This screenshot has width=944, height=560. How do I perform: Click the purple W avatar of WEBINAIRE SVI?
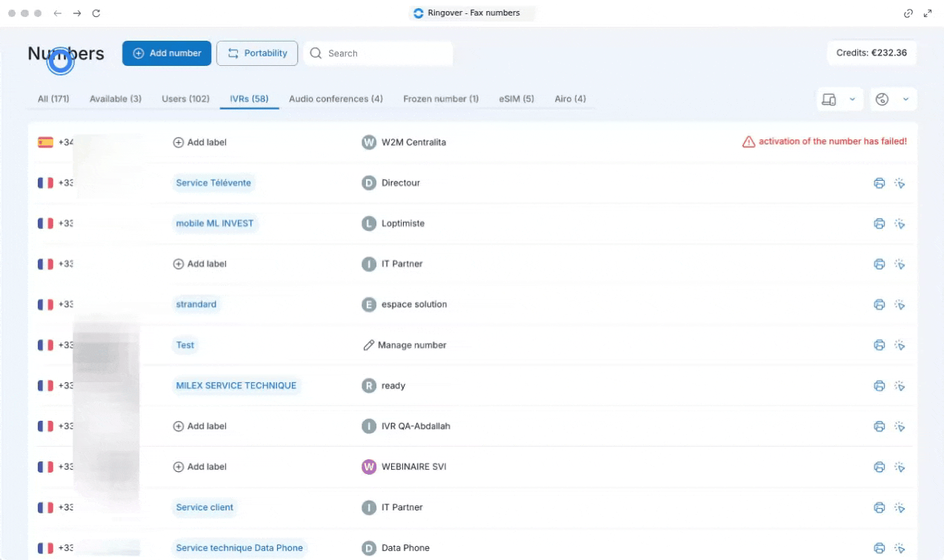369,467
